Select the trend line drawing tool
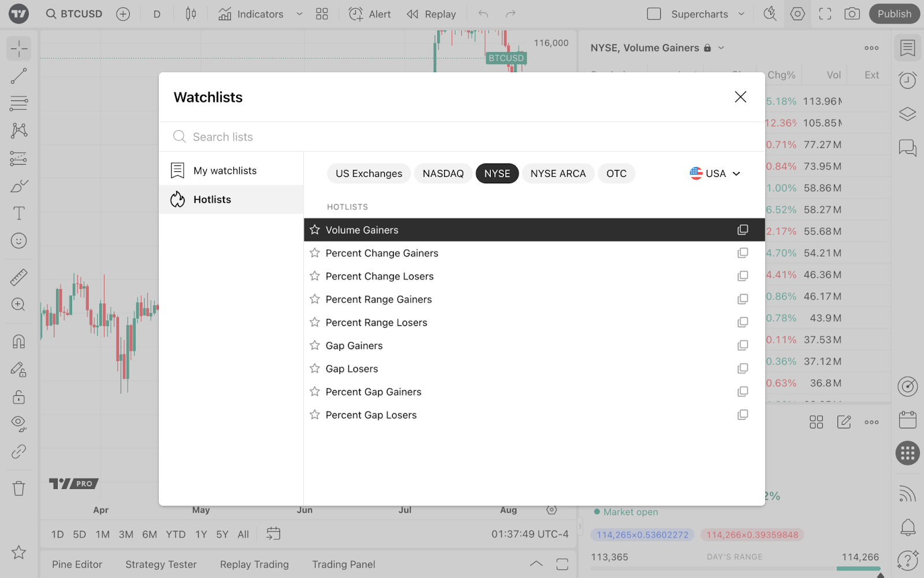 pyautogui.click(x=19, y=76)
